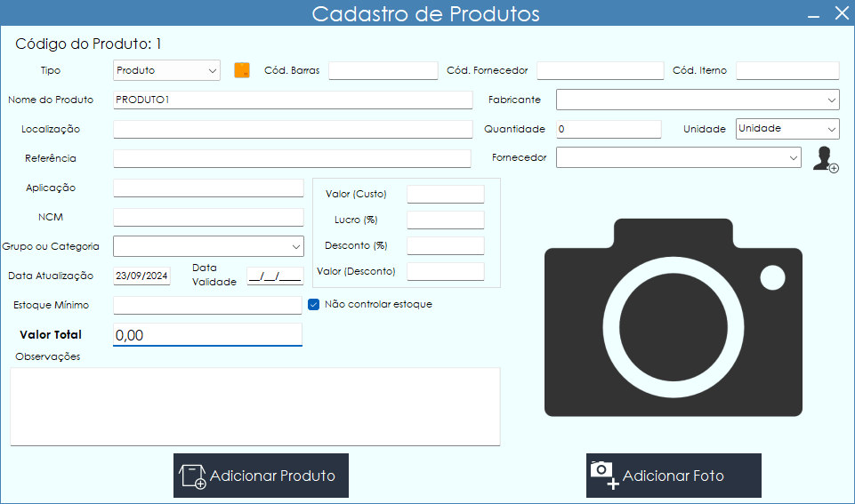The width and height of the screenshot is (855, 504).
Task: Click the Cód. Barras input field
Action: point(383,71)
